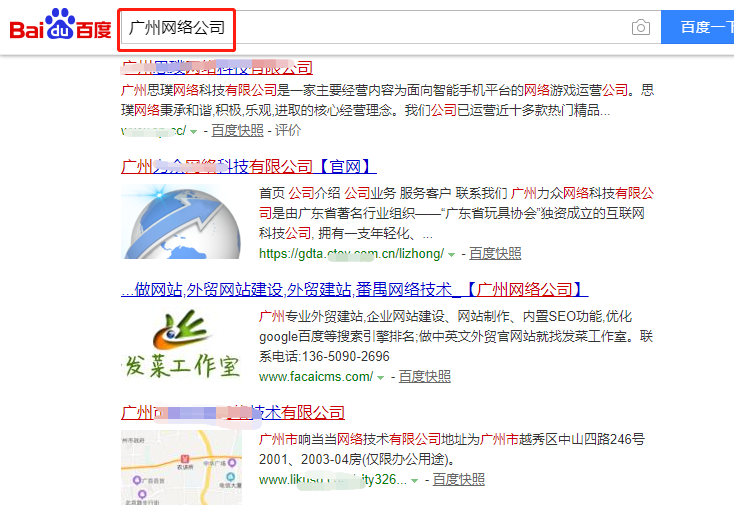Open URL ending ty326...
Image resolution: width=734 pixels, height=514 pixels.
pos(332,480)
